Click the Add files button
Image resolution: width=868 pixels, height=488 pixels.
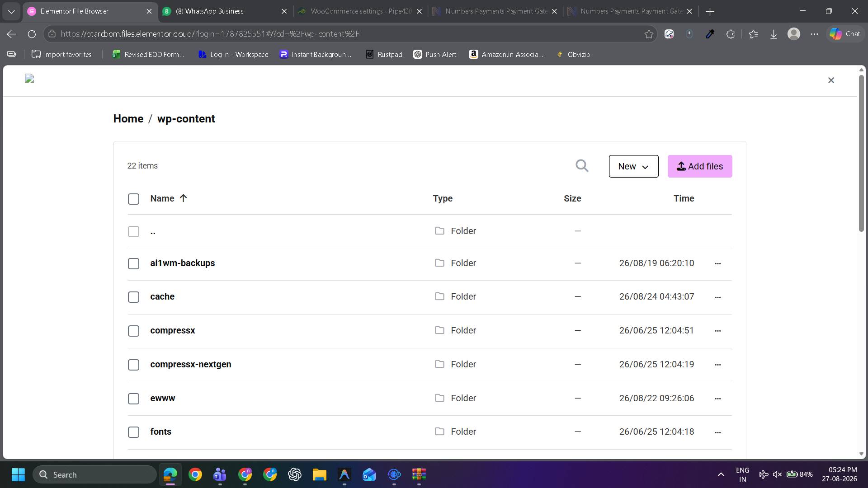coord(700,166)
